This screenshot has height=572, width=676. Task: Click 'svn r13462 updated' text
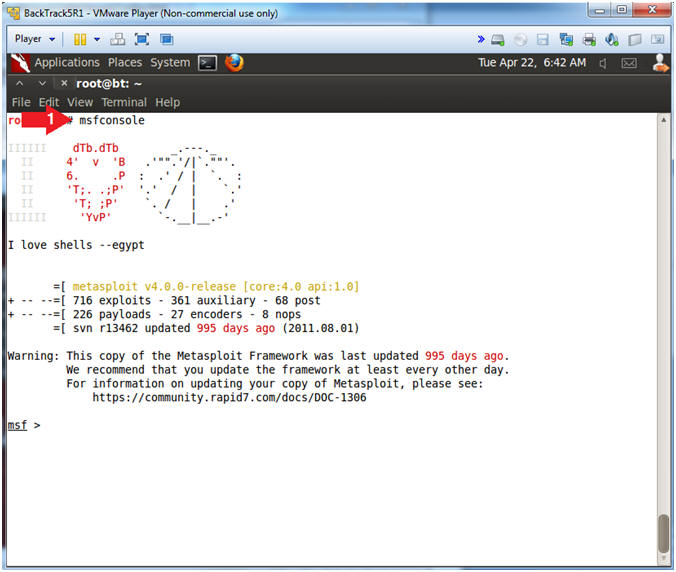coord(131,328)
